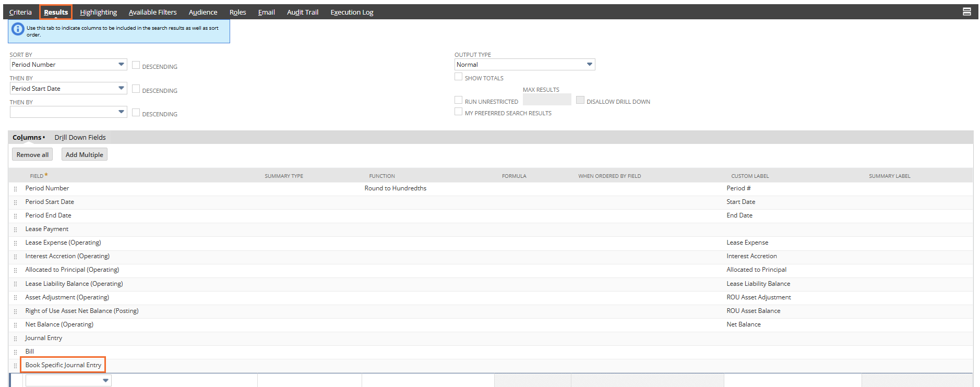Click the Remove all button
The width and height of the screenshot is (980, 387).
(32, 154)
